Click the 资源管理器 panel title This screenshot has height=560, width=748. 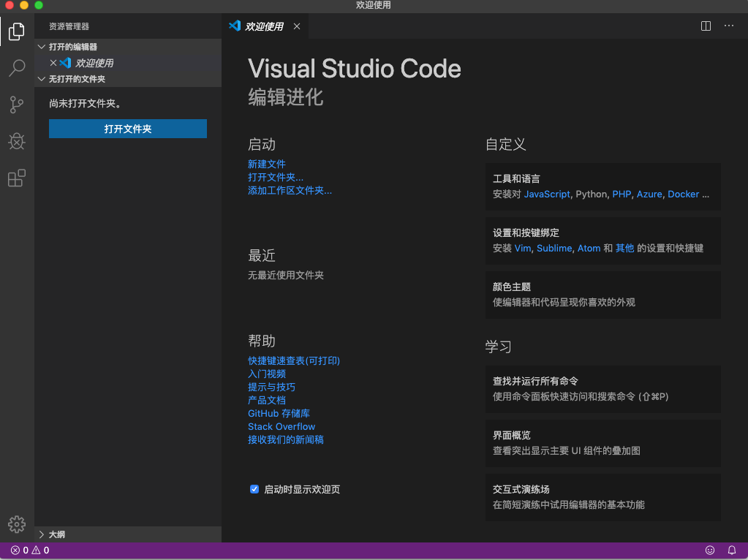[x=69, y=26]
